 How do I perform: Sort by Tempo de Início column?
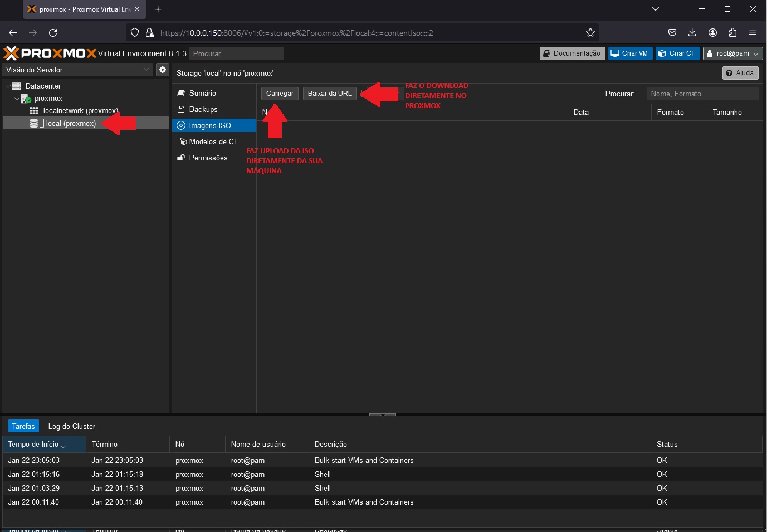44,444
